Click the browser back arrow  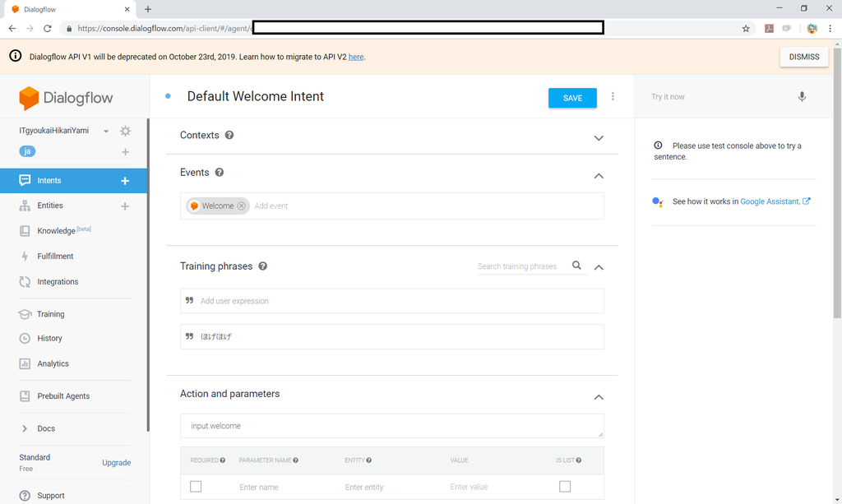tap(12, 29)
